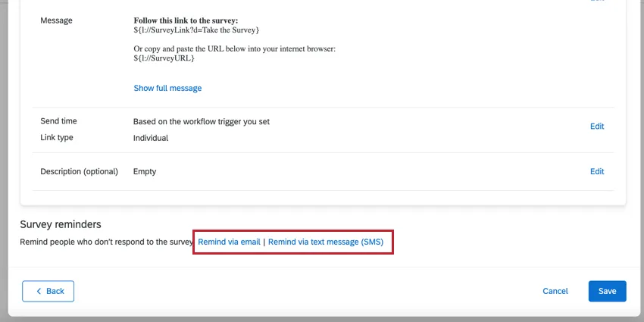Click the chevron icon in the Back button

39,291
